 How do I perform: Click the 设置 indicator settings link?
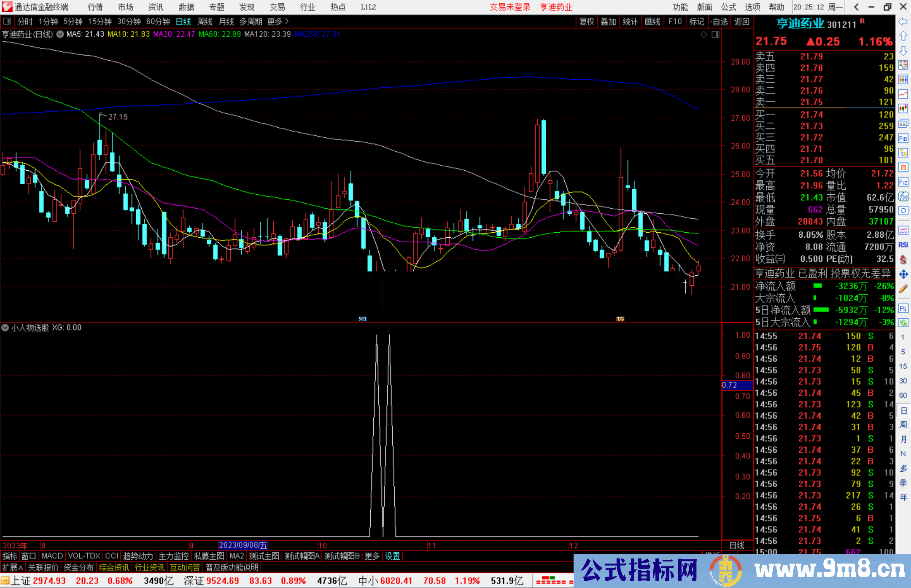(392, 556)
